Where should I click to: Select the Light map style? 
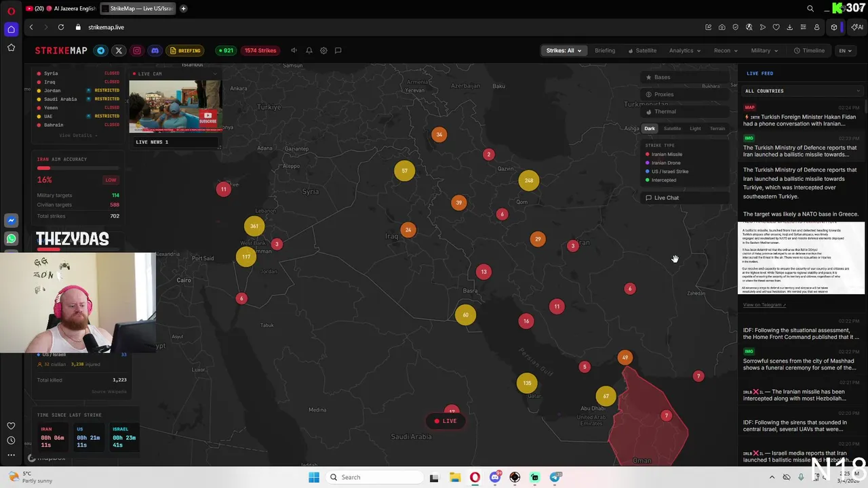coord(695,129)
